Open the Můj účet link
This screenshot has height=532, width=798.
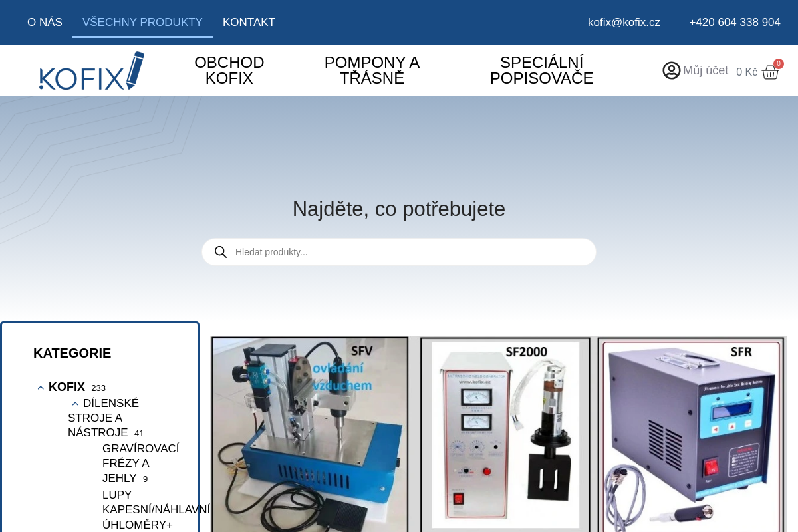click(706, 70)
